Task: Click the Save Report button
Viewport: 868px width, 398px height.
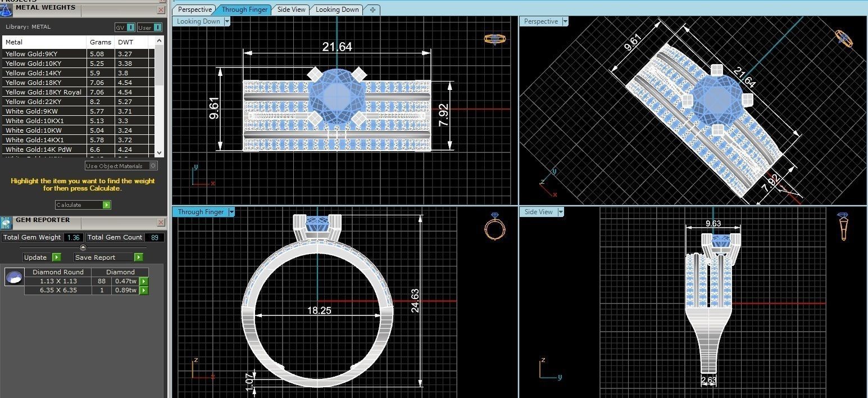Action: [x=108, y=257]
